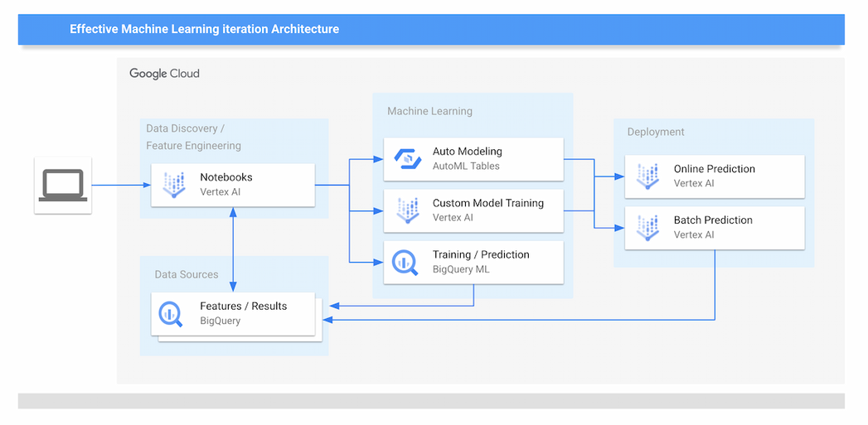Viewport: 868px width, 425px height.
Task: Click the Vertex AI icon beside Notebooks
Action: [174, 185]
